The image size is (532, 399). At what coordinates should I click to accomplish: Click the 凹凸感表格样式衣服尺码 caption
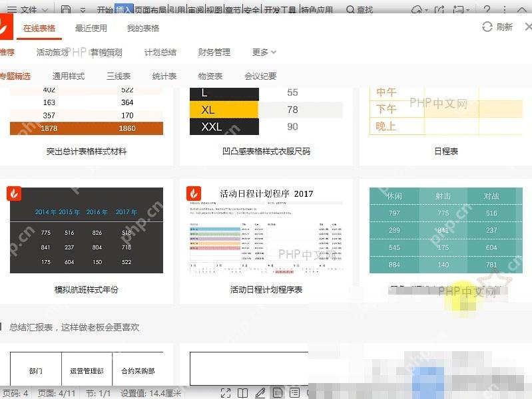(266, 151)
